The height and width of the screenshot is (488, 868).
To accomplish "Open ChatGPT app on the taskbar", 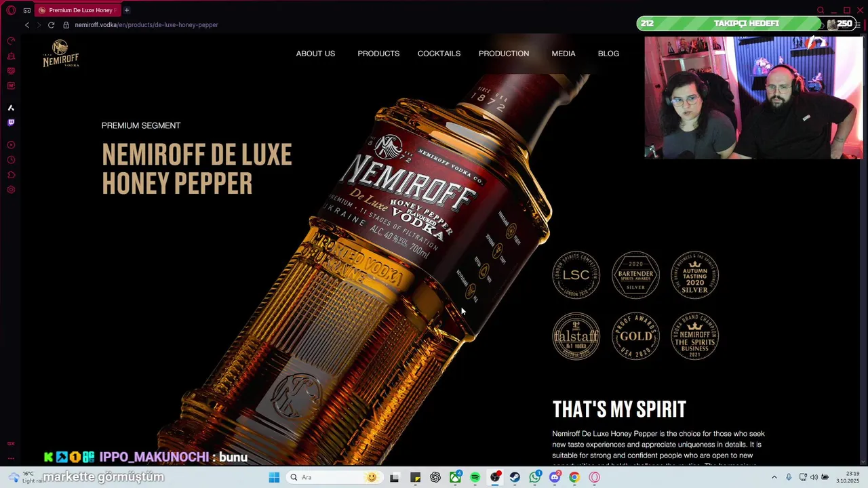I will click(x=435, y=477).
